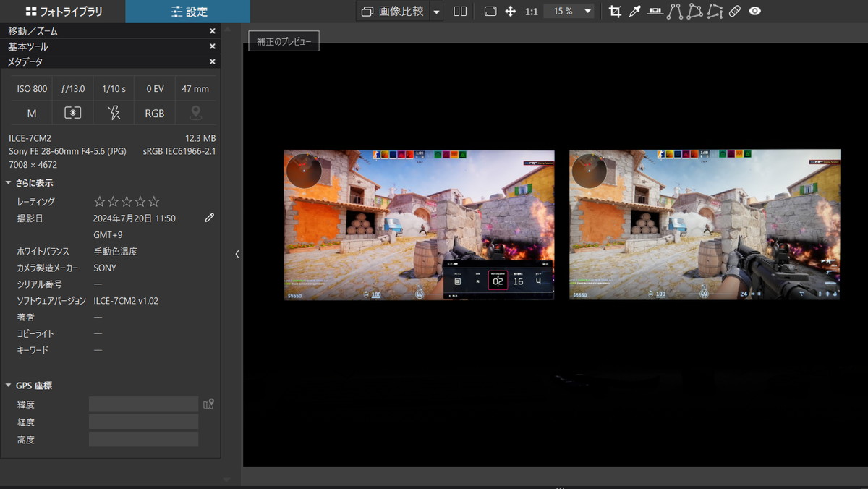Select the Horizon level tool
The height and width of the screenshot is (489, 868).
coord(655,12)
